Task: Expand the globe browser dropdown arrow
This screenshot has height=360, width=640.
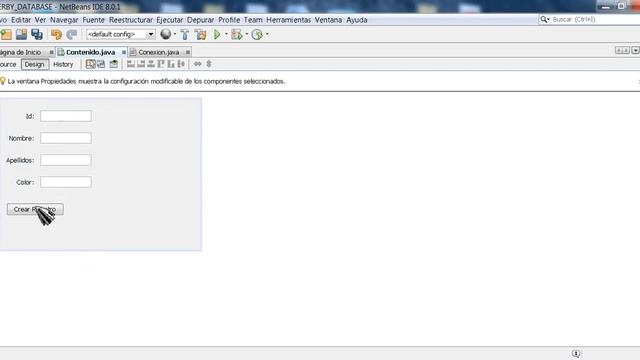Action: pyautogui.click(x=175, y=34)
